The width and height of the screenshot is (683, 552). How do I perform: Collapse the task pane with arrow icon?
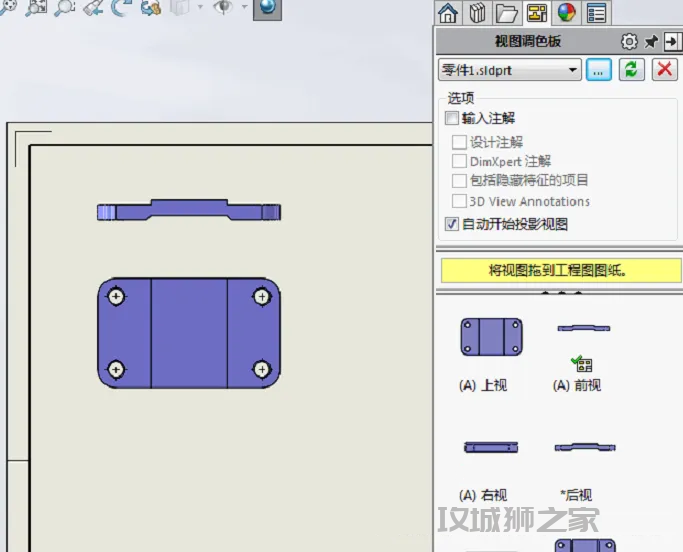[671, 41]
